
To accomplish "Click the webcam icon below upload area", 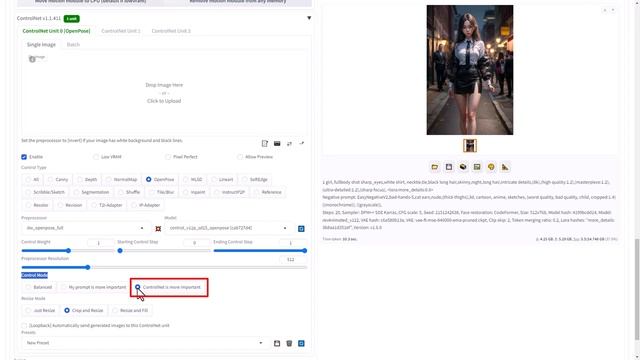I will click(x=277, y=143).
